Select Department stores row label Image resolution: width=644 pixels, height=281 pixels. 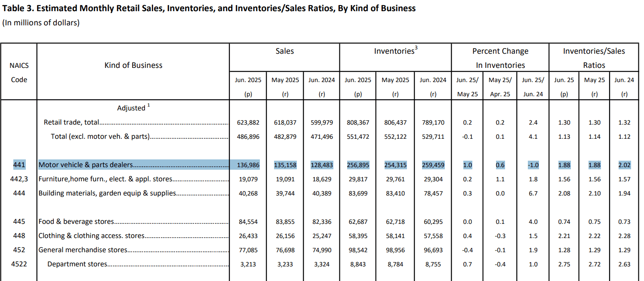[x=77, y=264]
